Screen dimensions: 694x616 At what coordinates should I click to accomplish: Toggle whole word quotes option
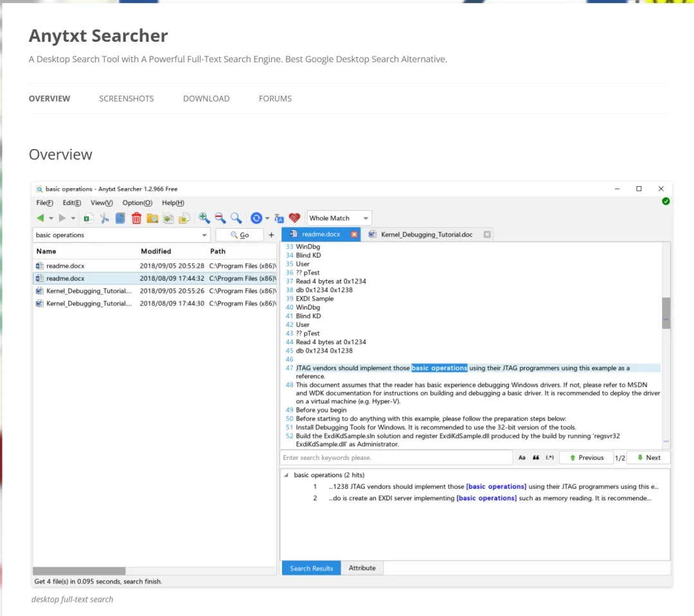pyautogui.click(x=536, y=457)
